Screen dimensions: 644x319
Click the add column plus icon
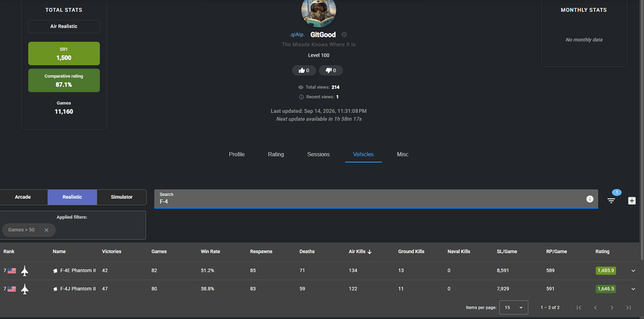click(x=632, y=200)
